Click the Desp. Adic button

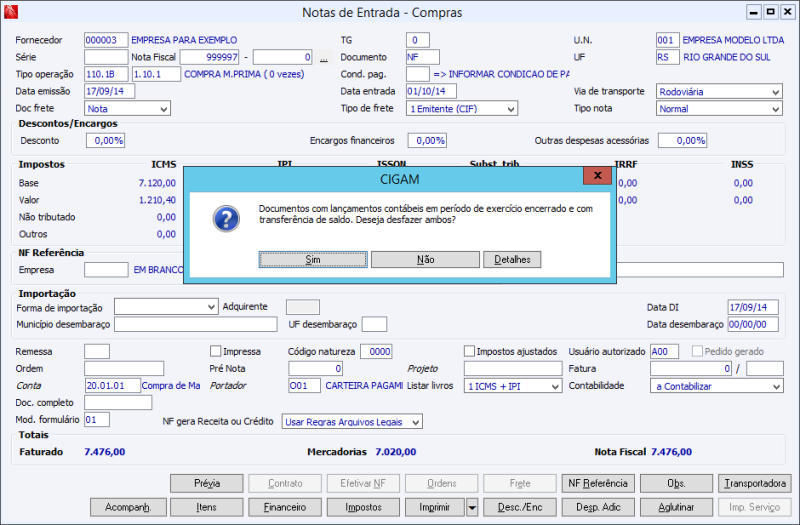coord(598,508)
